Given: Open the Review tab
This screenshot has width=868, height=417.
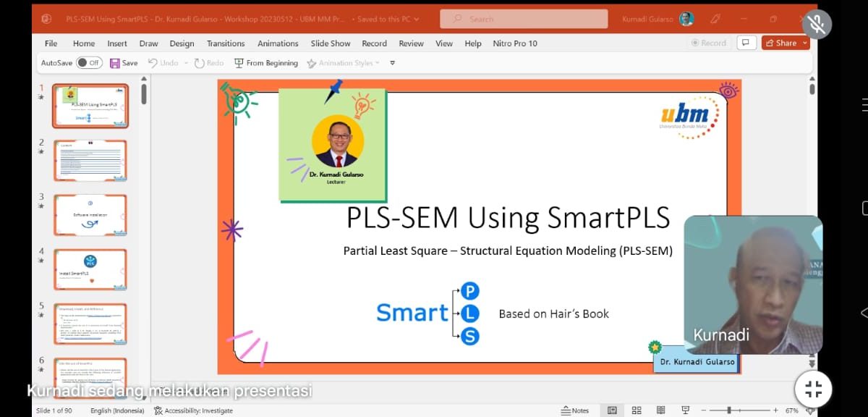Looking at the screenshot, I should point(411,43).
